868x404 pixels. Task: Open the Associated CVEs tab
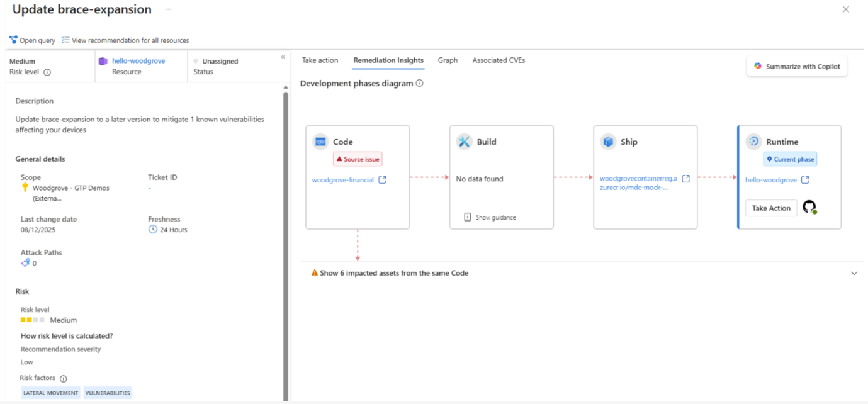[499, 60]
